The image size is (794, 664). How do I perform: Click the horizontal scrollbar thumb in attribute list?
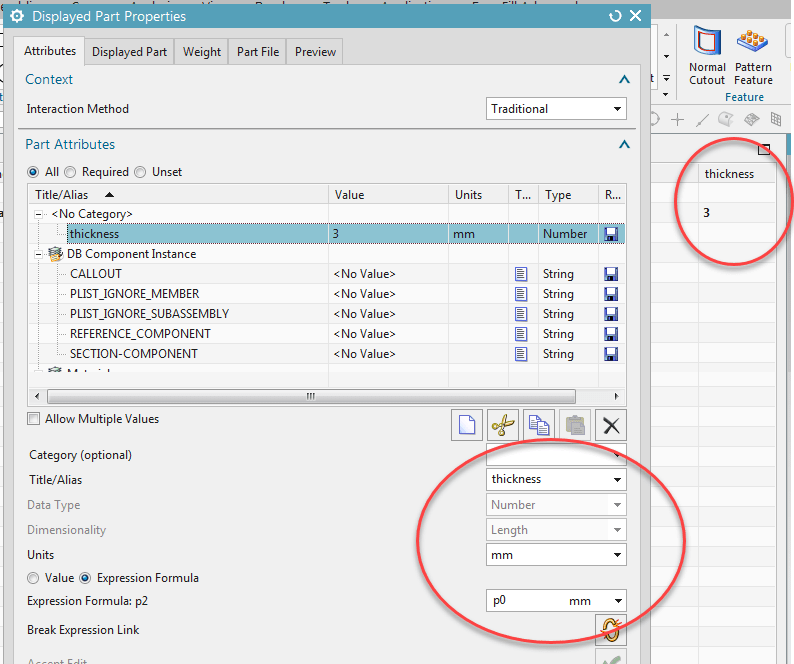[x=311, y=396]
